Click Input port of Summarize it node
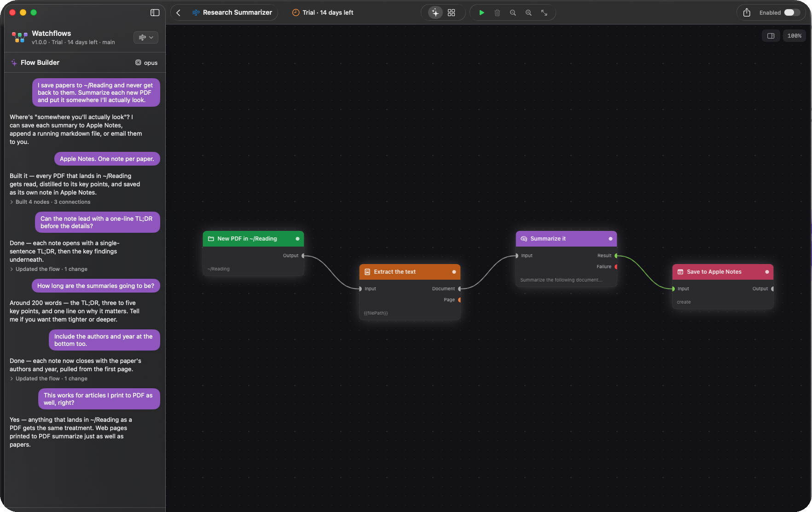Image resolution: width=812 pixels, height=512 pixels. pyautogui.click(x=517, y=256)
